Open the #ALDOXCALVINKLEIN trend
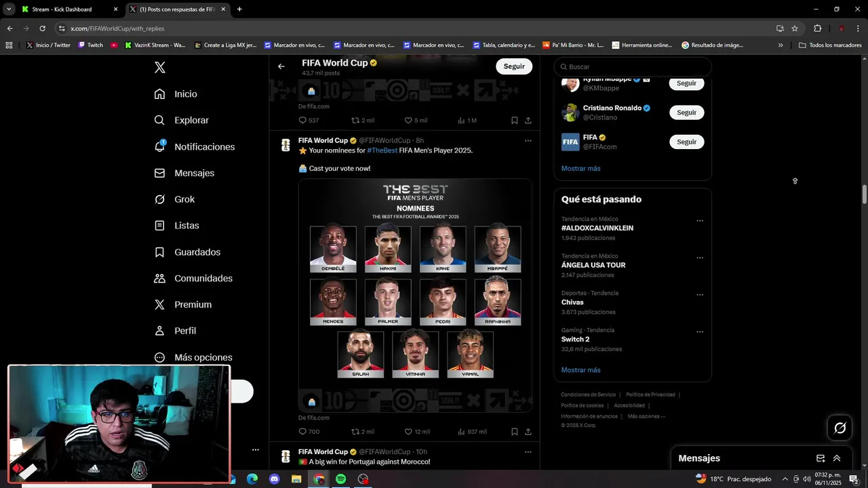Screen dimensions: 868x488 (x=597, y=228)
